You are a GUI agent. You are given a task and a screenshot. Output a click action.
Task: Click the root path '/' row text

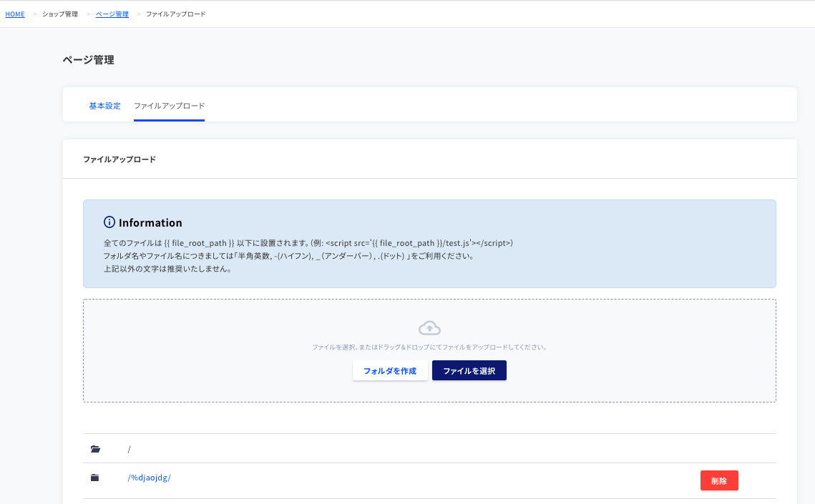(130, 449)
